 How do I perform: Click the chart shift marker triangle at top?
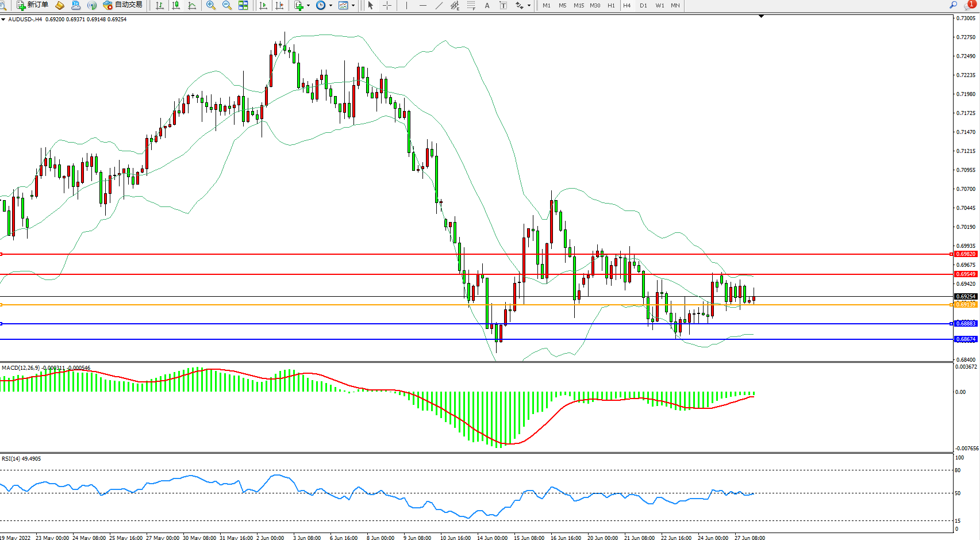(761, 17)
